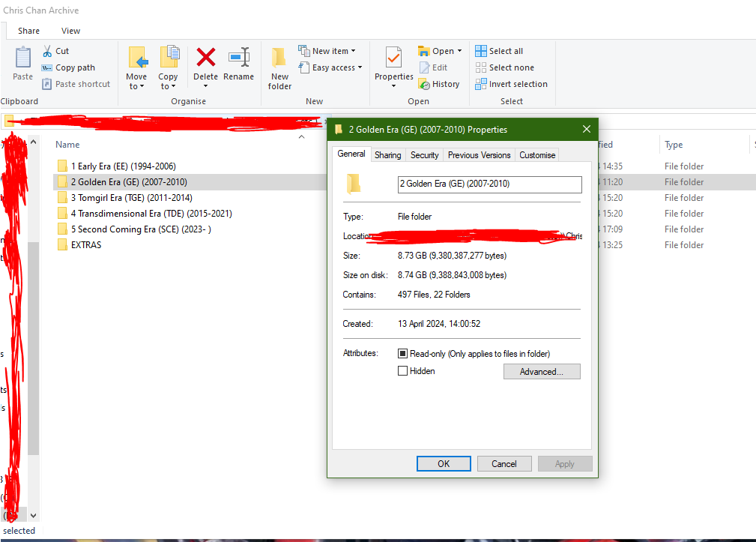The width and height of the screenshot is (756, 542).
Task: Expand the Move to dropdown arrow
Action: 142,86
